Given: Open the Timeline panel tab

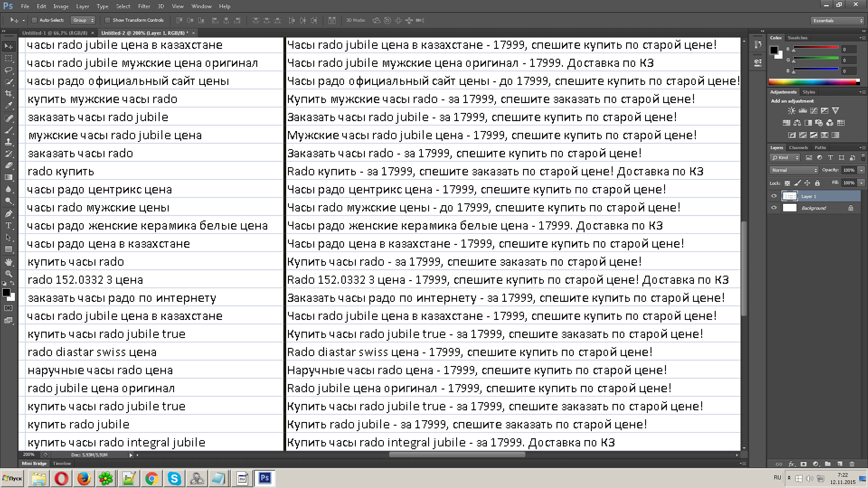Looking at the screenshot, I should point(62,464).
